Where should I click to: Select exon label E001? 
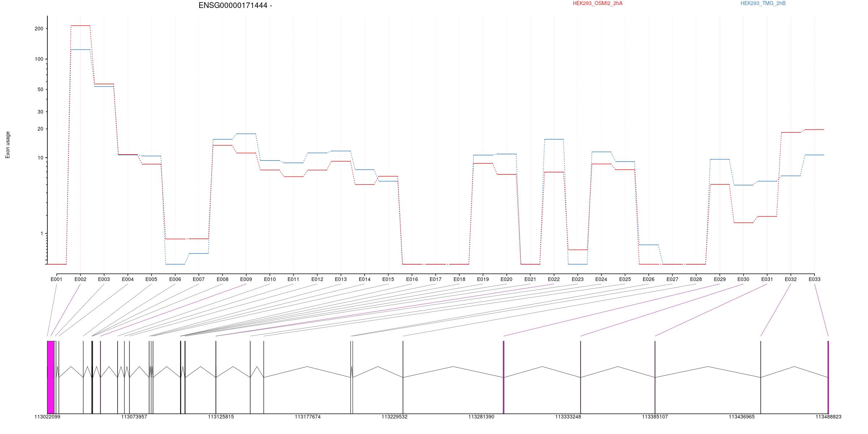[56, 279]
